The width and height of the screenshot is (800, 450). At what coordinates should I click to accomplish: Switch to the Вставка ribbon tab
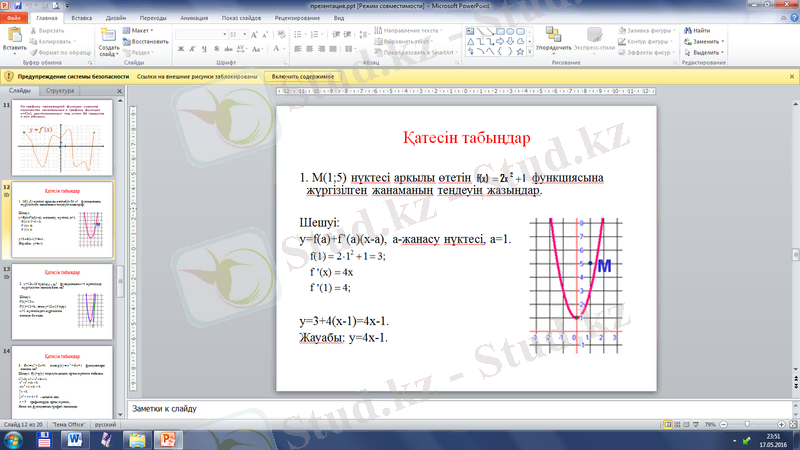point(82,18)
